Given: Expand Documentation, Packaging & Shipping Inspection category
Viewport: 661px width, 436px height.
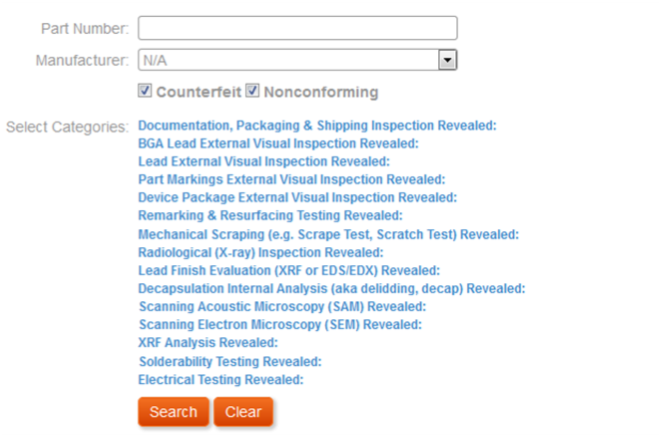Looking at the screenshot, I should click(x=317, y=126).
